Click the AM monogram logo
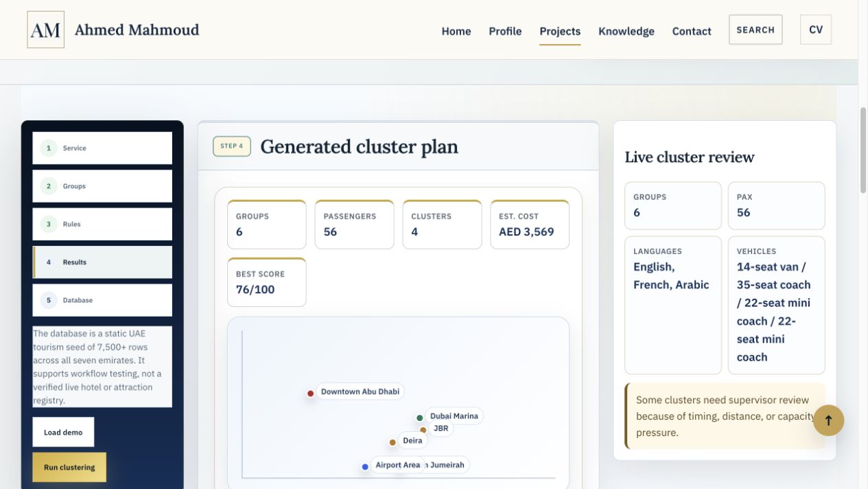Screen dimensions: 868x489 (x=46, y=30)
